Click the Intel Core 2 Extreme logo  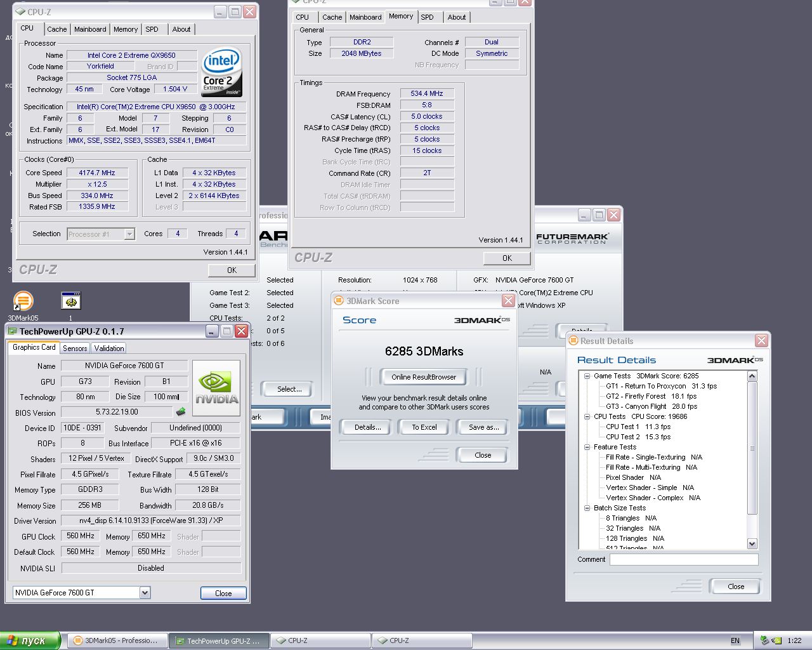[221, 72]
